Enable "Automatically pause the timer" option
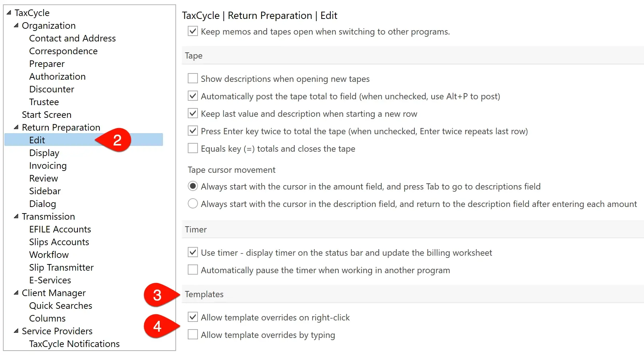 192,269
